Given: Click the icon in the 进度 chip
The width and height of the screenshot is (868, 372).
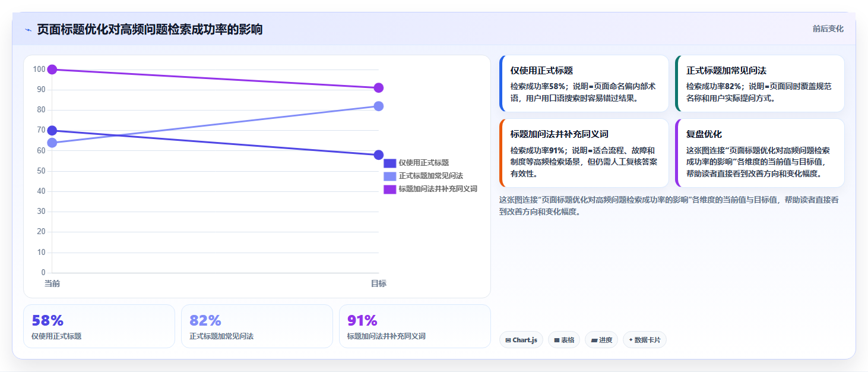Looking at the screenshot, I should pyautogui.click(x=594, y=341).
